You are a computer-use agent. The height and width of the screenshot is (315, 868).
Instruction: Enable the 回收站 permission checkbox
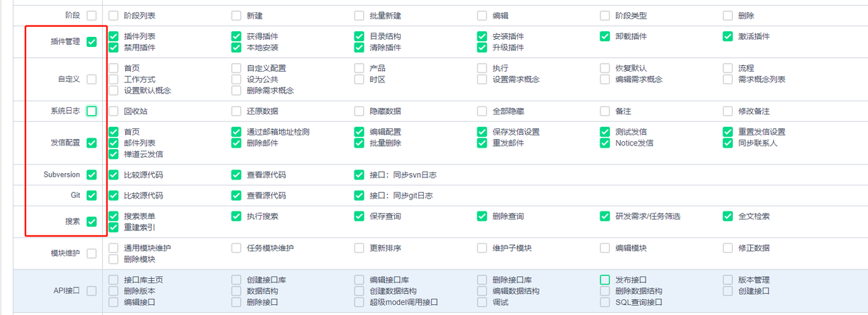114,112
